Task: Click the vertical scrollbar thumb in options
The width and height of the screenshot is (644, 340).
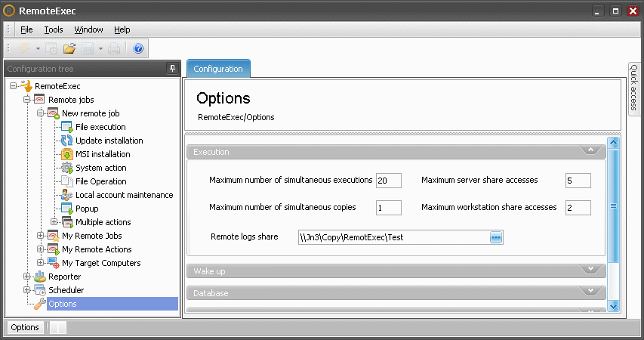Action: coord(613,206)
